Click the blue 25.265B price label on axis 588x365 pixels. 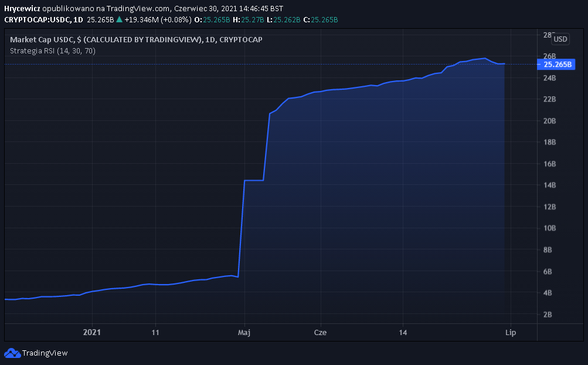556,65
